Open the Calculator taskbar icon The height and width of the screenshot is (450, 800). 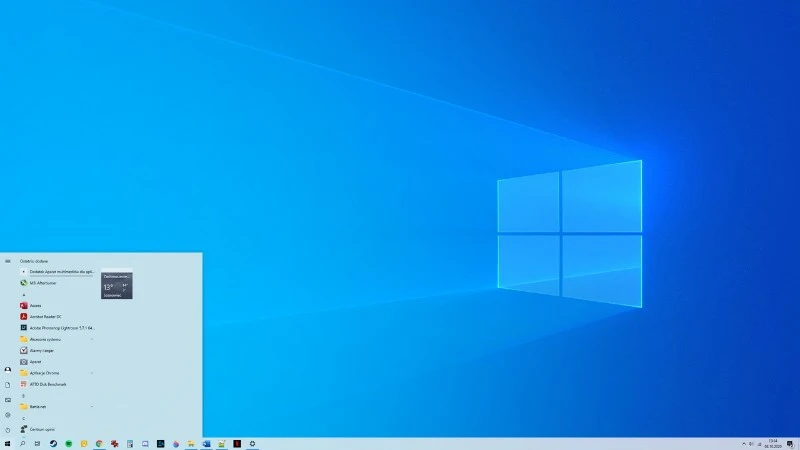[130, 444]
